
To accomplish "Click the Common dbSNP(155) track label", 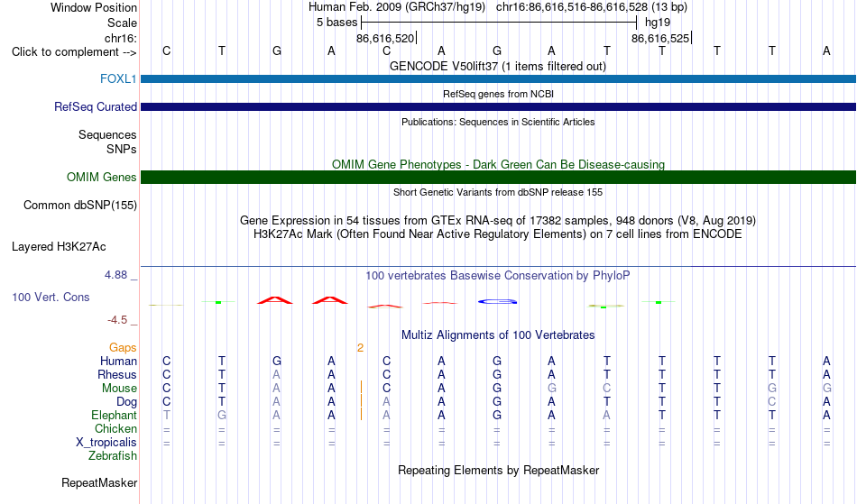I will tap(79, 206).
